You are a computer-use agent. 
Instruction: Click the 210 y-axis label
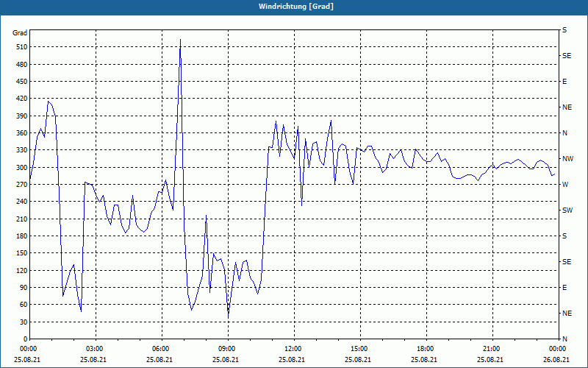click(x=22, y=219)
